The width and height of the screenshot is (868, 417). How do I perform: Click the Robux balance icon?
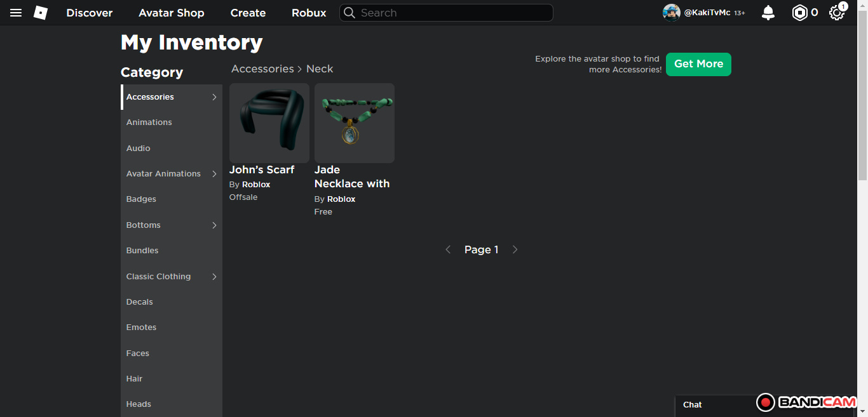[x=799, y=13]
